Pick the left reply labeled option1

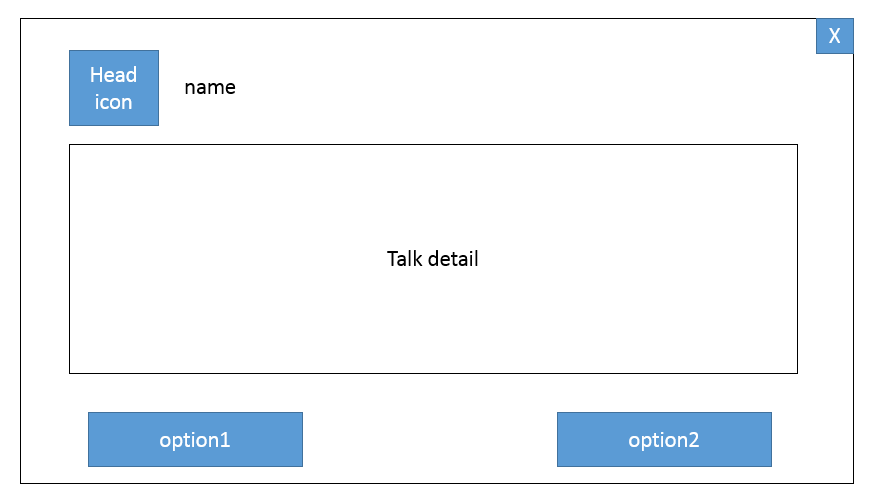pyautogui.click(x=195, y=439)
